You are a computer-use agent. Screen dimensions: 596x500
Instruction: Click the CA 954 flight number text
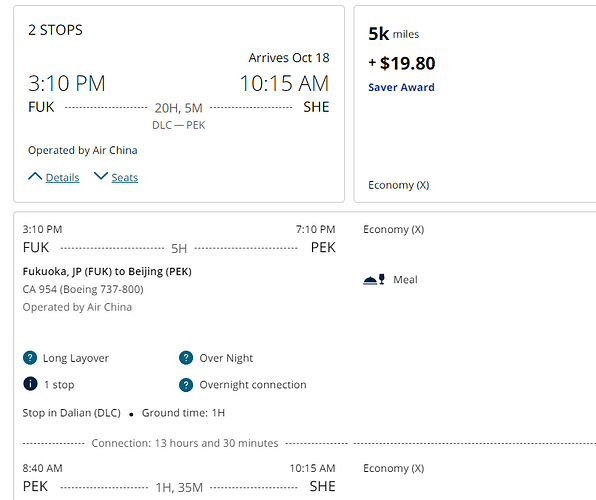pyautogui.click(x=40, y=289)
